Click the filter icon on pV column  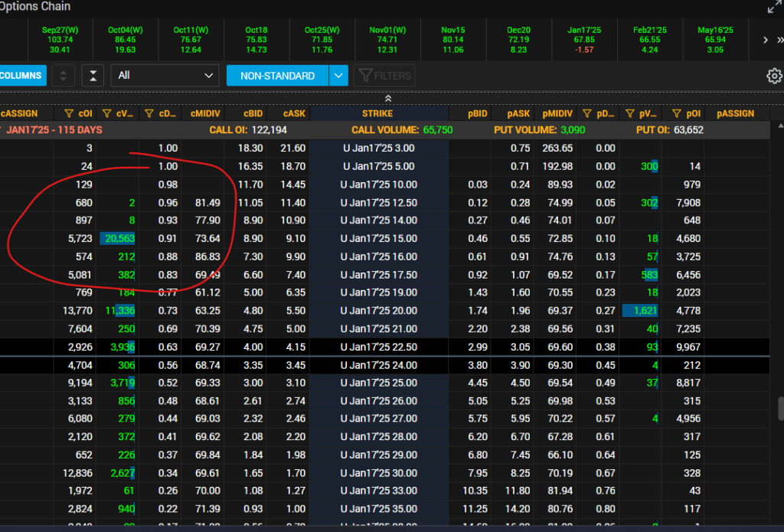click(x=630, y=114)
